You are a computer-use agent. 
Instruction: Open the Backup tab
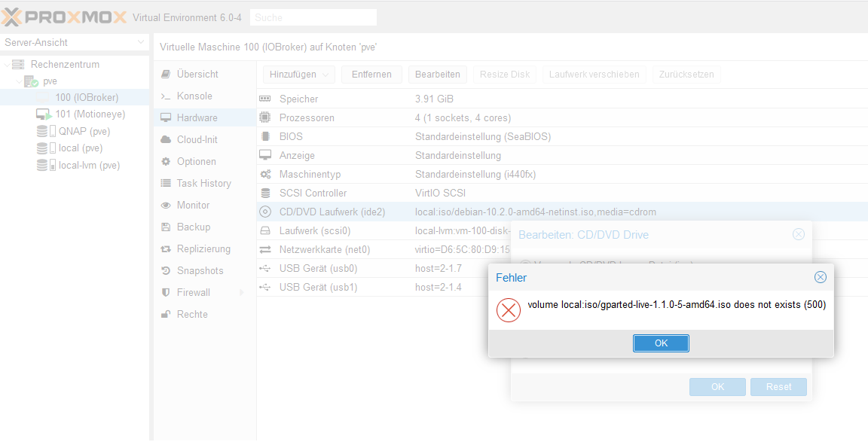205,227
